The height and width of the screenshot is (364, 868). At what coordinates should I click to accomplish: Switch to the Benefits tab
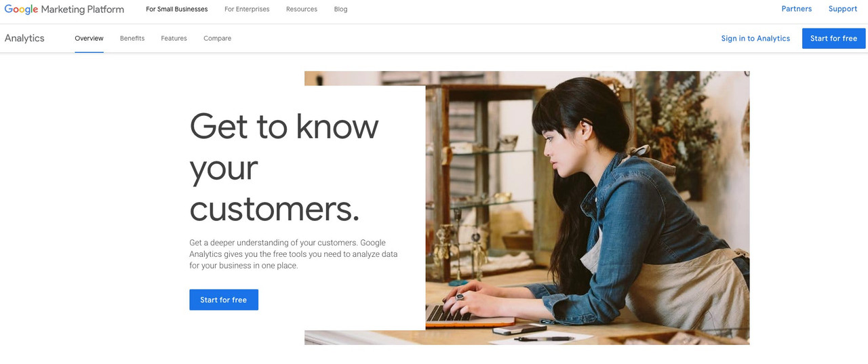[132, 39]
